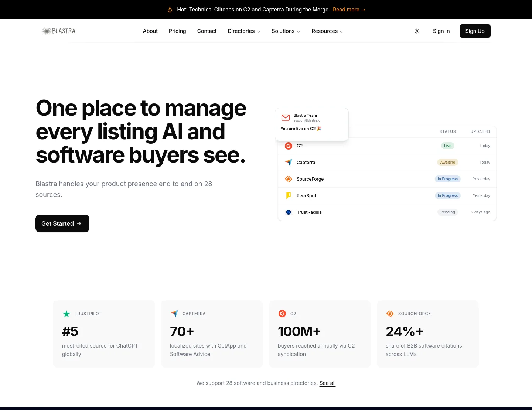Click the 70+ Capterra statistic
Image resolution: width=532 pixels, height=410 pixels.
click(182, 331)
